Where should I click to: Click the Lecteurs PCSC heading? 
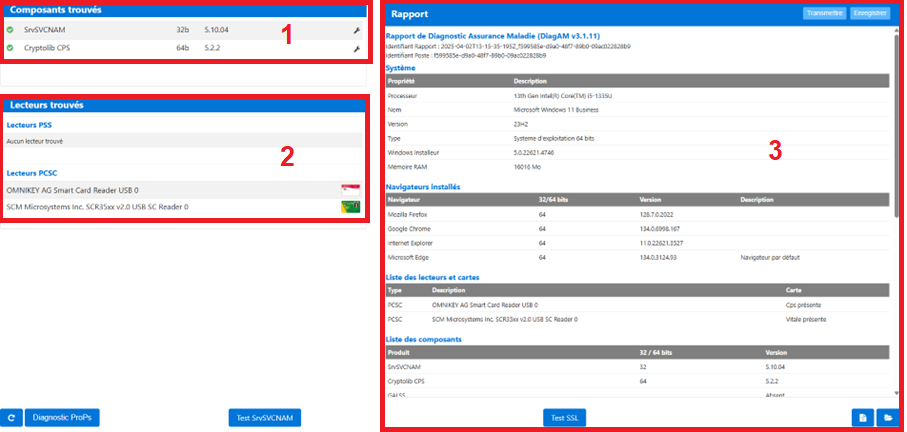tap(31, 173)
